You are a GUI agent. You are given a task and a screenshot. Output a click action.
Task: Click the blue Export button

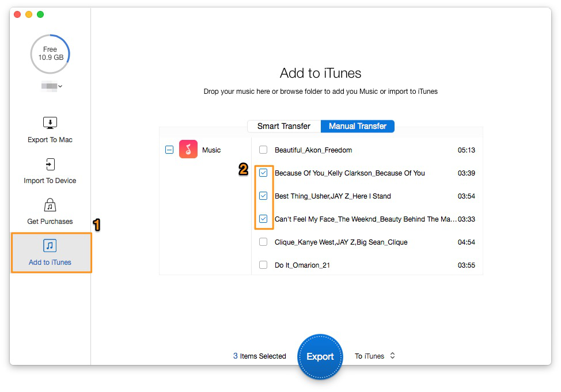pos(320,356)
